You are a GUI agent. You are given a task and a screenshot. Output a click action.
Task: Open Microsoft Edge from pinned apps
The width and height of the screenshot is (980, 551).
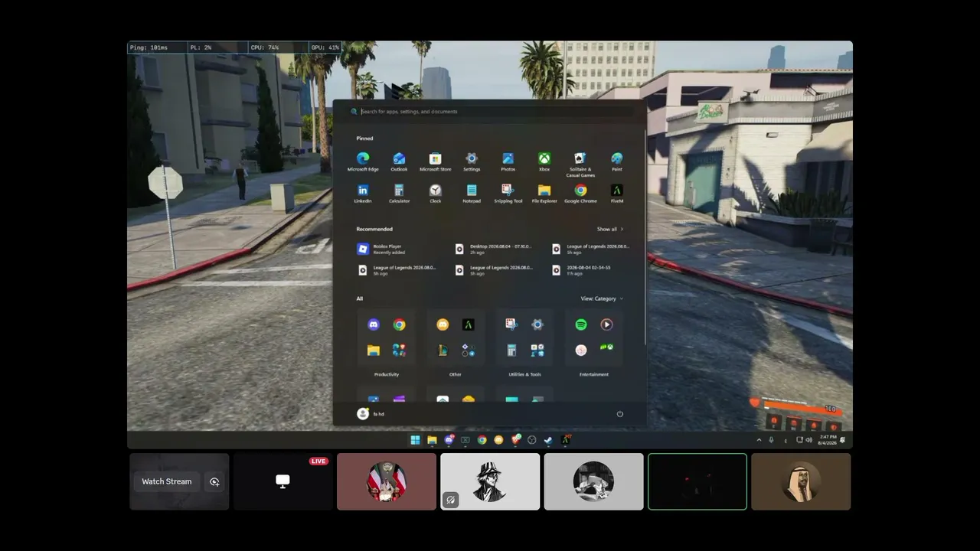tap(363, 161)
